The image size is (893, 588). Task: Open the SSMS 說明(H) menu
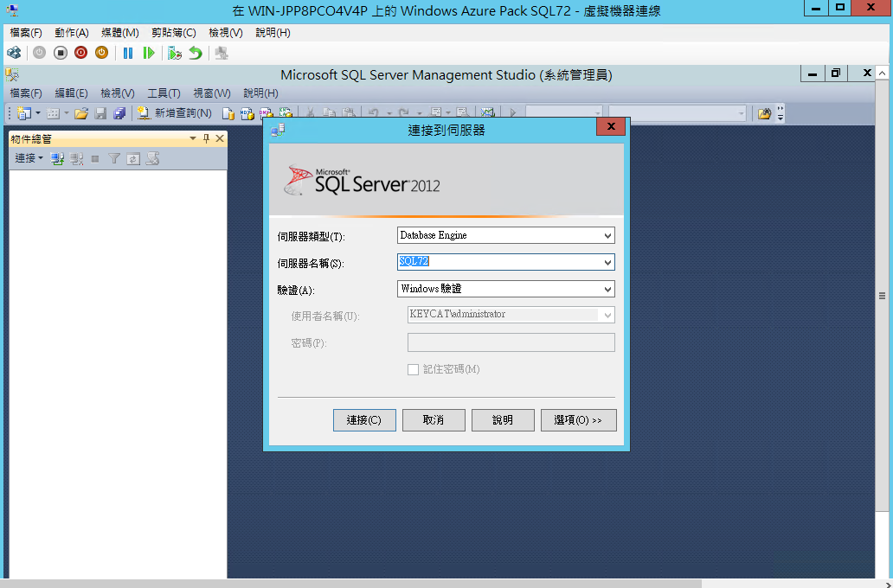[260, 93]
